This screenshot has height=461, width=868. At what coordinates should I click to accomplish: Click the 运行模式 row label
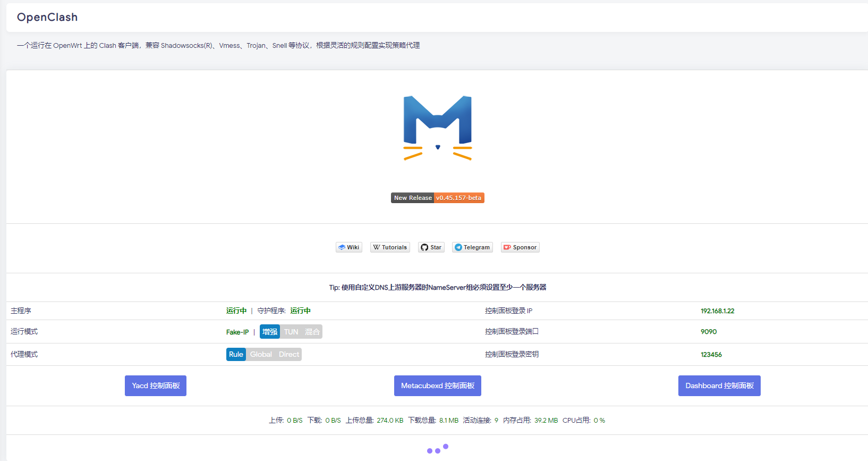click(24, 331)
